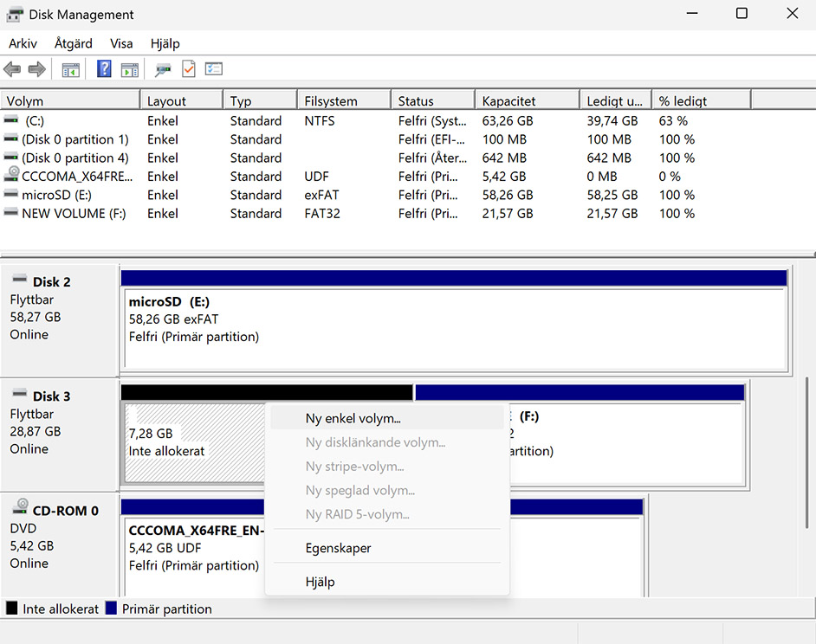Sort by the Kapacitet column header
This screenshot has width=816, height=644.
point(528,100)
